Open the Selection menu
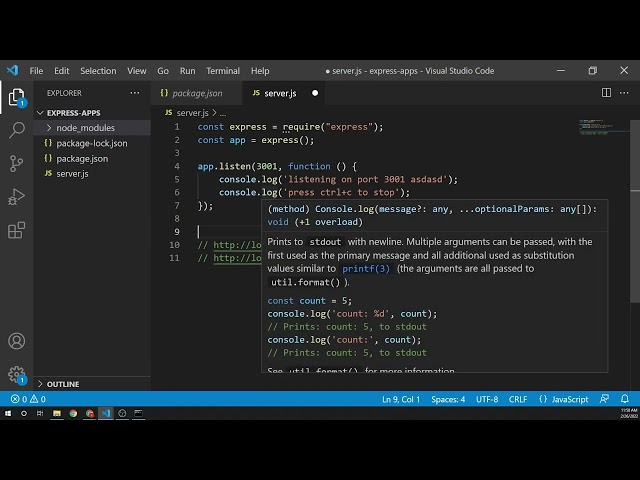The height and width of the screenshot is (480, 640). pyautogui.click(x=98, y=71)
